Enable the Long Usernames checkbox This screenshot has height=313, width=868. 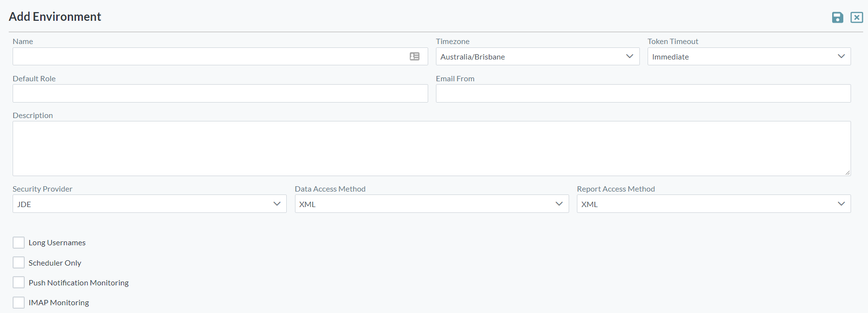coord(19,243)
